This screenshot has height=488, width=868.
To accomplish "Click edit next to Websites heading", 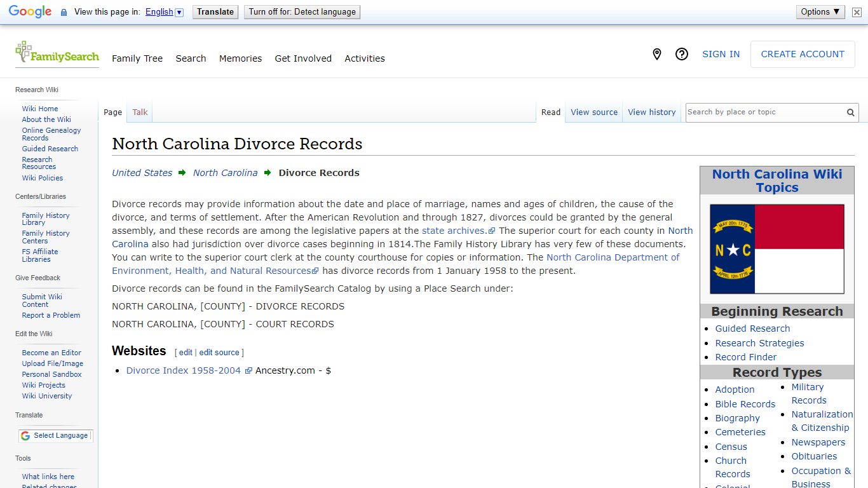I will 186,353.
